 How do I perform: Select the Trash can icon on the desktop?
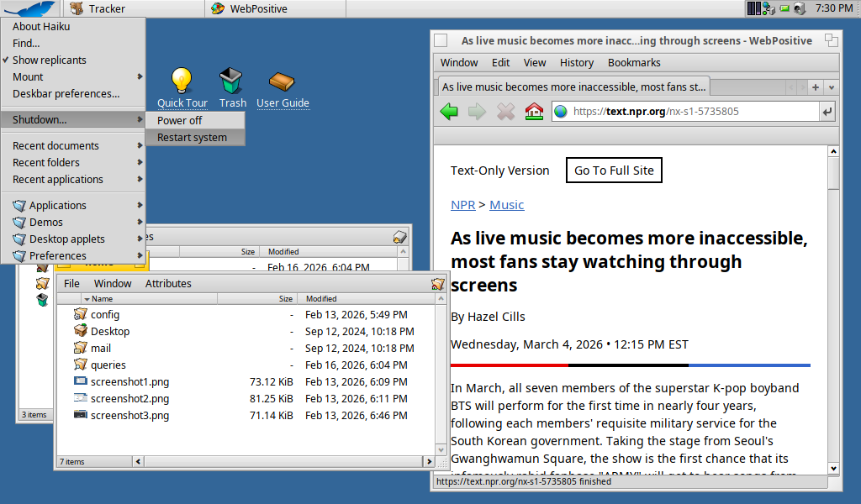[x=231, y=81]
